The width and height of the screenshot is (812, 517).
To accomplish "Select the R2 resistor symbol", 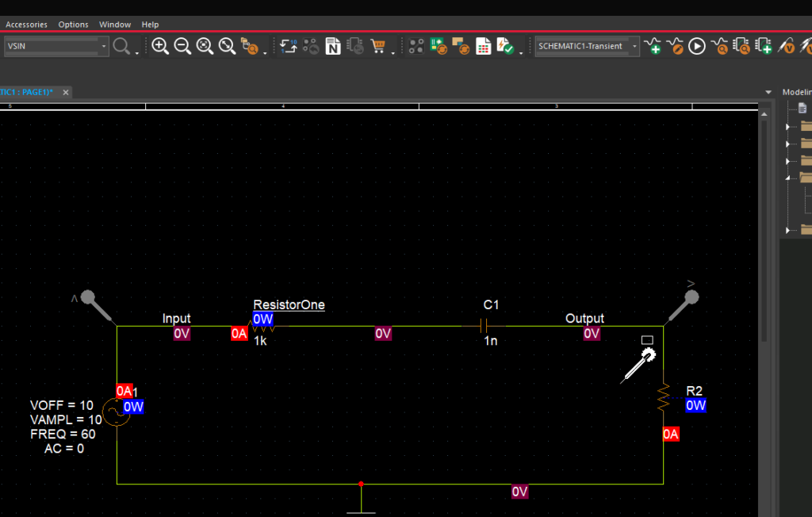I will [664, 398].
